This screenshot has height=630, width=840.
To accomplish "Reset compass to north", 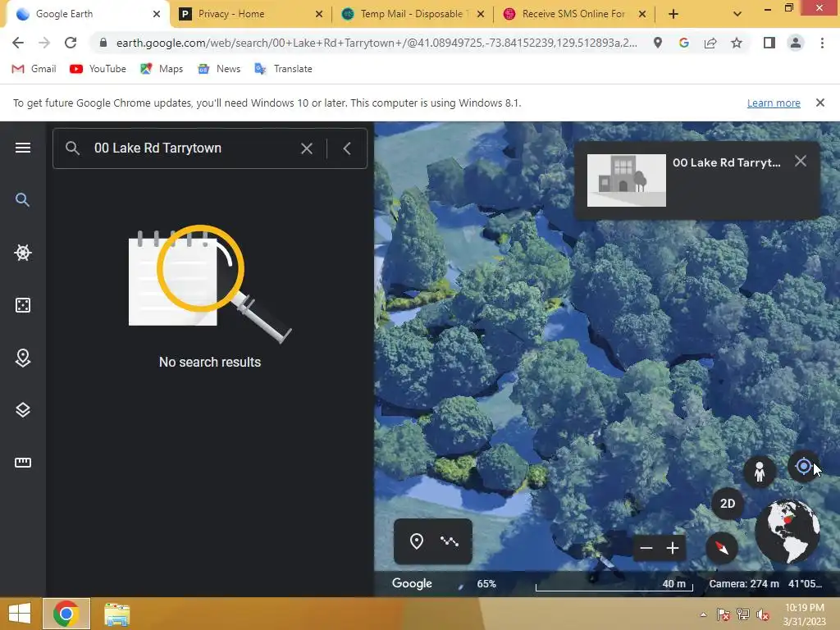I will click(722, 548).
